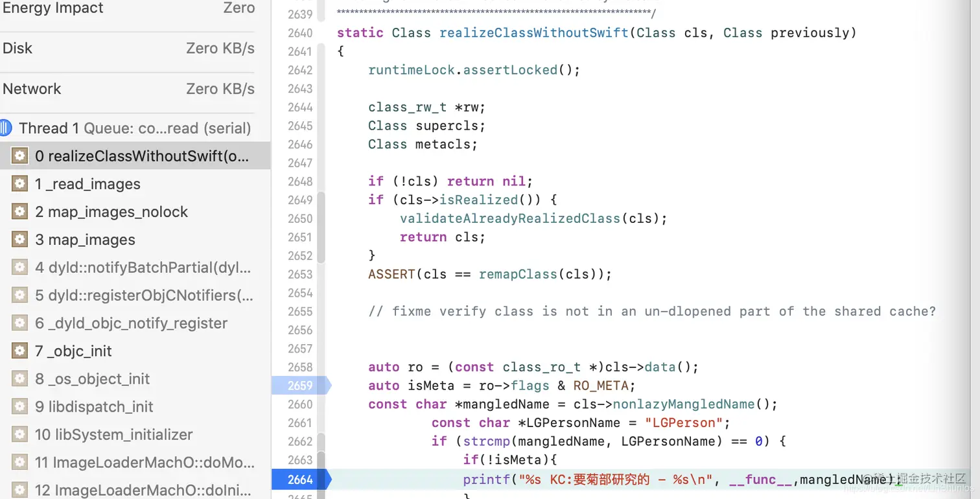980x499 pixels.
Task: Click the fixme comment line
Action: 652,311
